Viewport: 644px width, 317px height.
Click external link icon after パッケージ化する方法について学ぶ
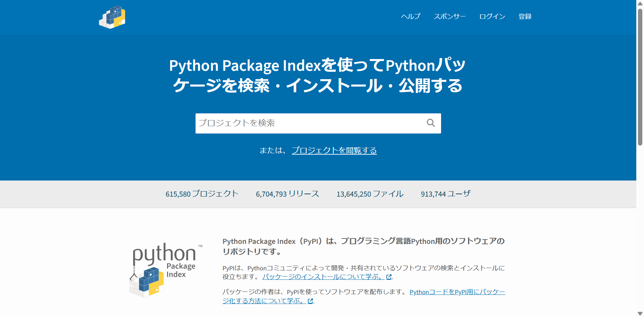[x=310, y=301]
